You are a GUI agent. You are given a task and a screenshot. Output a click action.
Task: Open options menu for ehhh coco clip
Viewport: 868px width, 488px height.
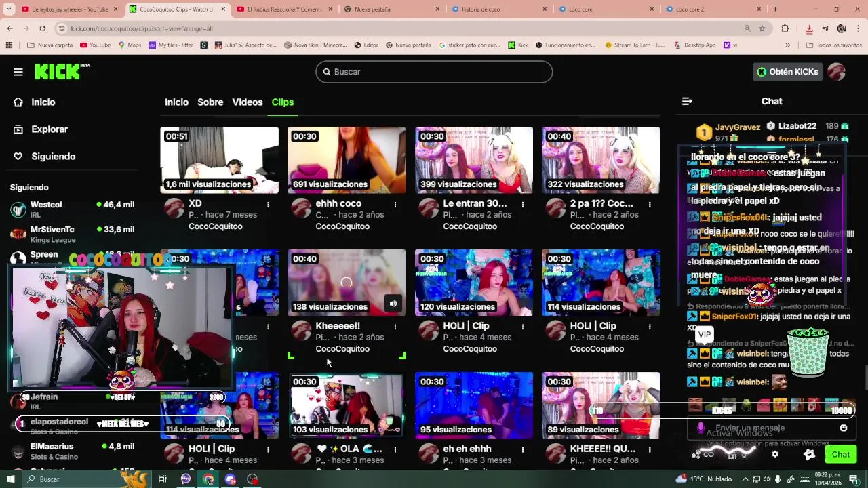[x=395, y=204]
